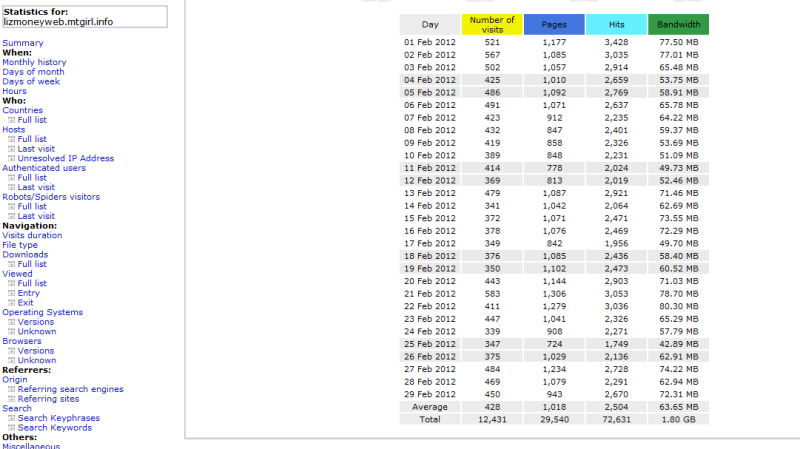The height and width of the screenshot is (449, 800).
Task: Go to Days of month
Action: click(33, 72)
